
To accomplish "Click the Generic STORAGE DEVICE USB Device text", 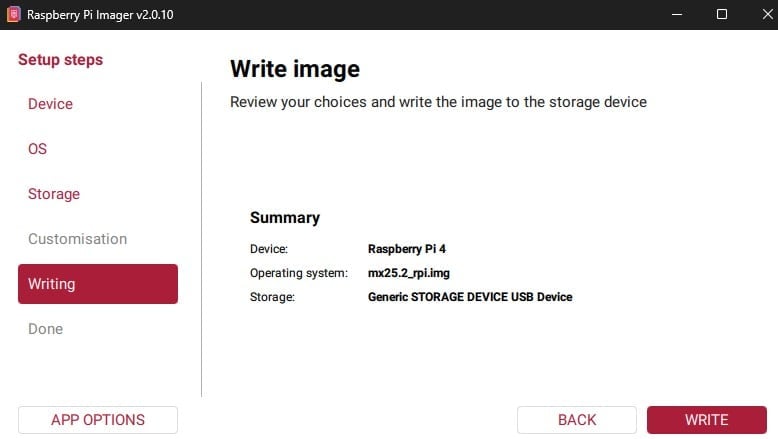I will (470, 297).
